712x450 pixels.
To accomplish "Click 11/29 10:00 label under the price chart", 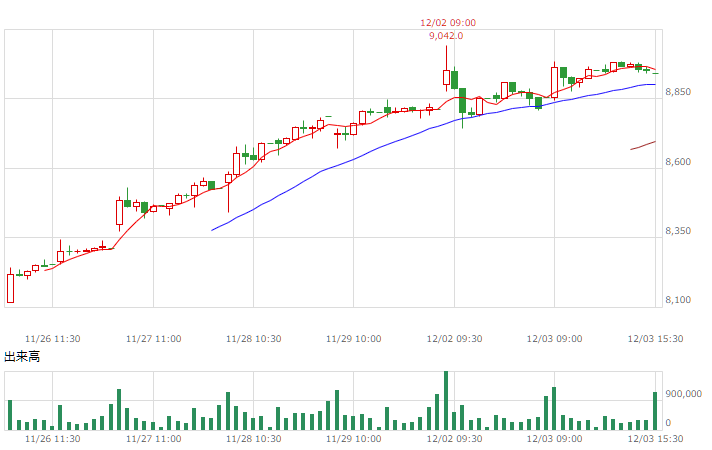I will (354, 339).
